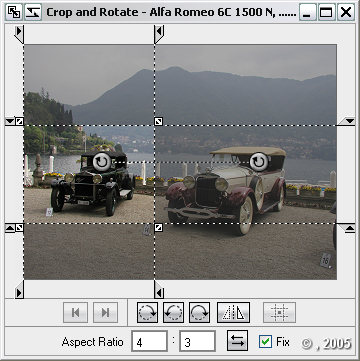Go to the first/previous image button
Image resolution: width=360 pixels, height=361 pixels.
click(x=75, y=313)
